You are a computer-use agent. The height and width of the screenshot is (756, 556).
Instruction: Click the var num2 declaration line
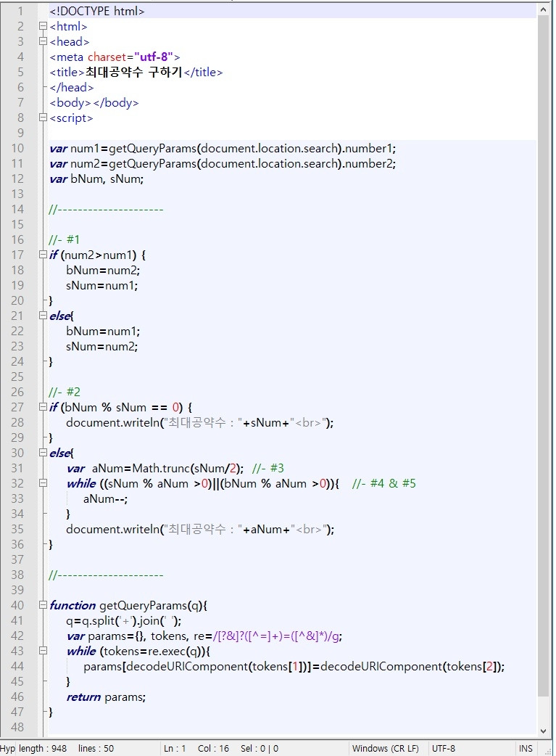223,163
